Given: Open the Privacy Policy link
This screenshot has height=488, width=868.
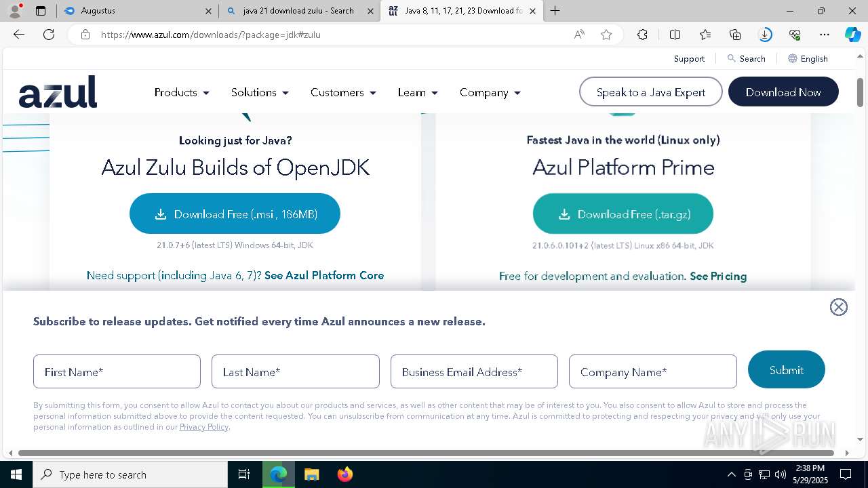Looking at the screenshot, I should point(204,427).
